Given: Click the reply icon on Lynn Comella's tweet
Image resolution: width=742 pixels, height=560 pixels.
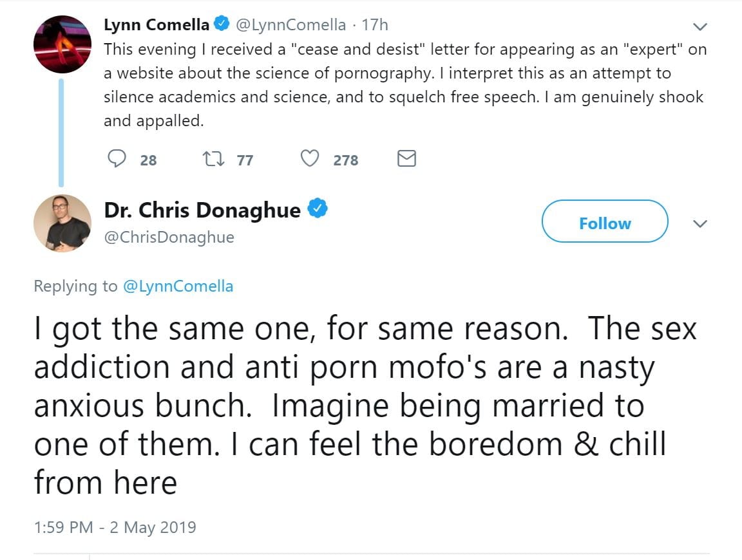Looking at the screenshot, I should coord(117,159).
